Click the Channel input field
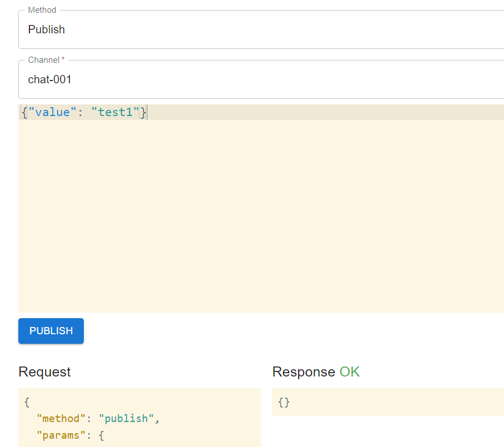 click(261, 79)
